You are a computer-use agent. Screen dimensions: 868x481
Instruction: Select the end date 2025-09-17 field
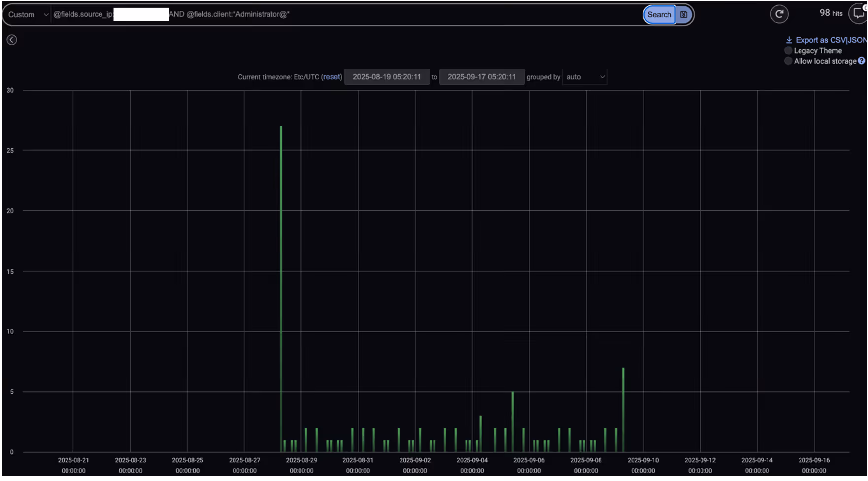click(482, 77)
